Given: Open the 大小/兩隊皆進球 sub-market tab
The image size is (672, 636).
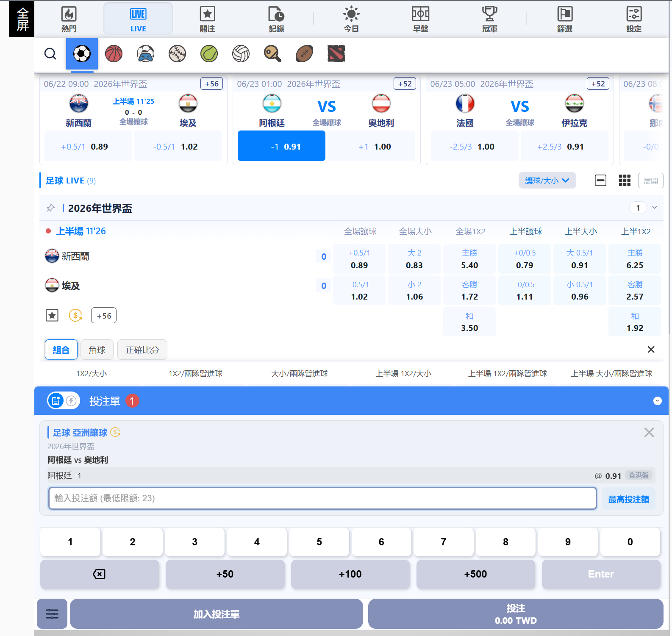Looking at the screenshot, I should pyautogui.click(x=299, y=373).
